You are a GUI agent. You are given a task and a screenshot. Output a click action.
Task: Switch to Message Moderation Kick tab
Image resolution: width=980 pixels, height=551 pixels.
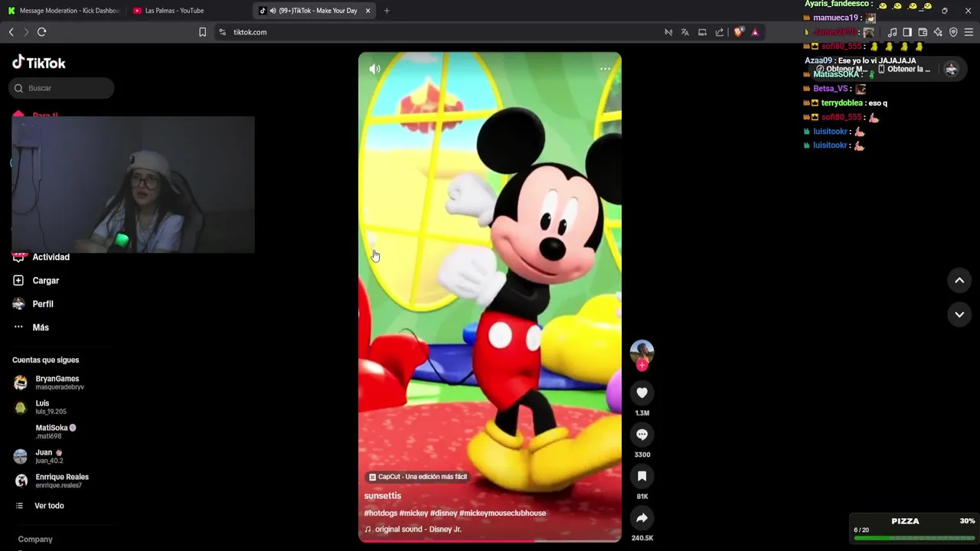(x=63, y=11)
